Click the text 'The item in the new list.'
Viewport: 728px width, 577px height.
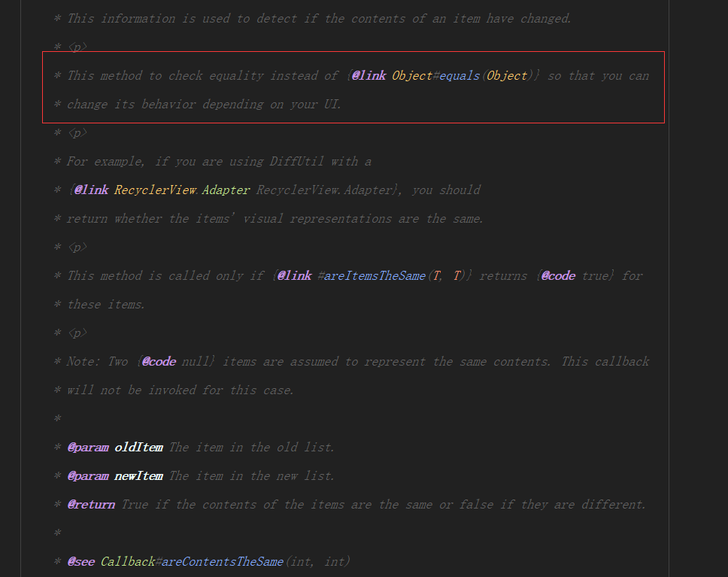[252, 476]
